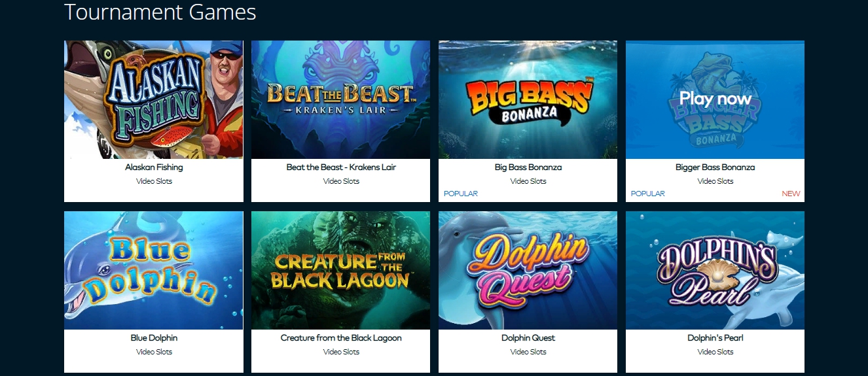
Task: Click the Dolphin Quest title label
Action: [528, 338]
